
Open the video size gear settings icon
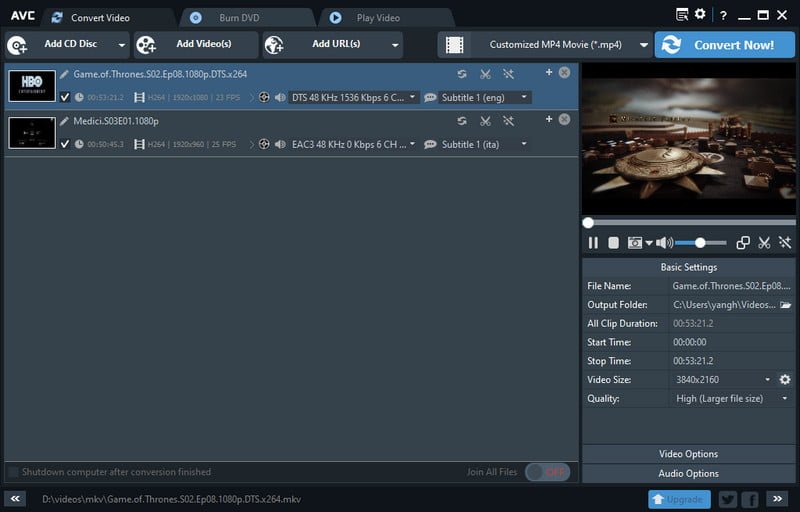pyautogui.click(x=785, y=379)
